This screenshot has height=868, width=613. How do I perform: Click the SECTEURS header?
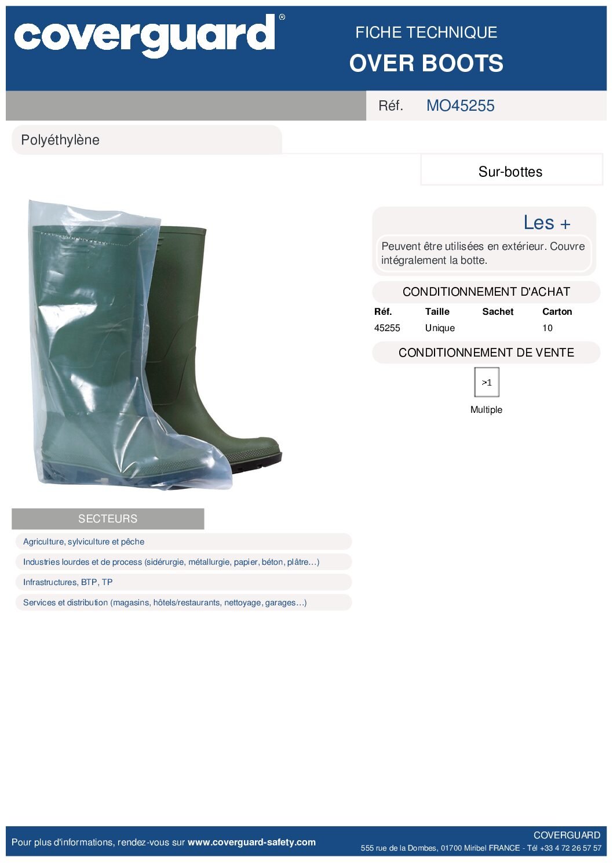pos(108,519)
